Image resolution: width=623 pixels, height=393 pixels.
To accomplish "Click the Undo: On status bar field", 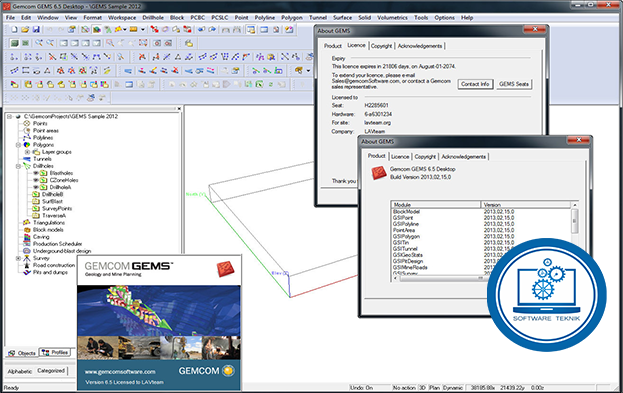I will click(x=361, y=387).
